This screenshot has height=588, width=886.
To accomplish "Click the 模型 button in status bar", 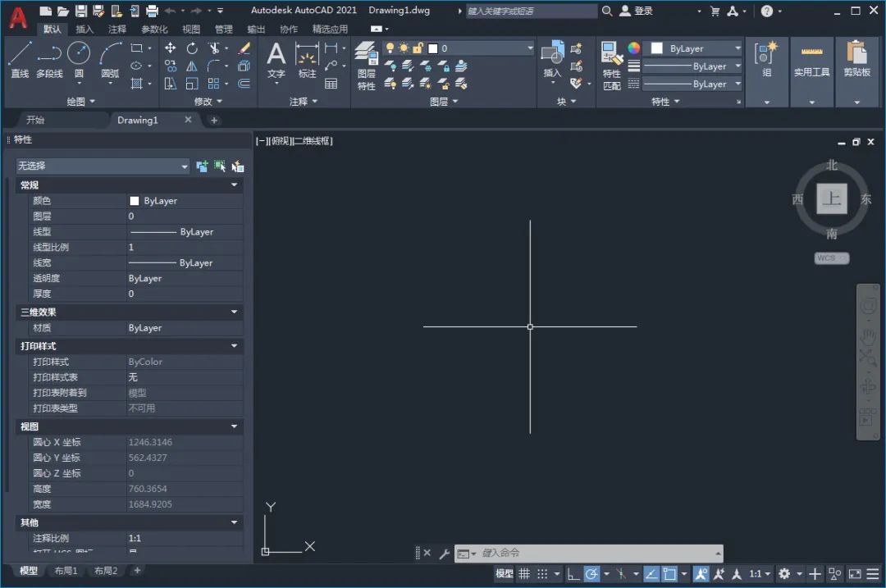I will click(504, 574).
